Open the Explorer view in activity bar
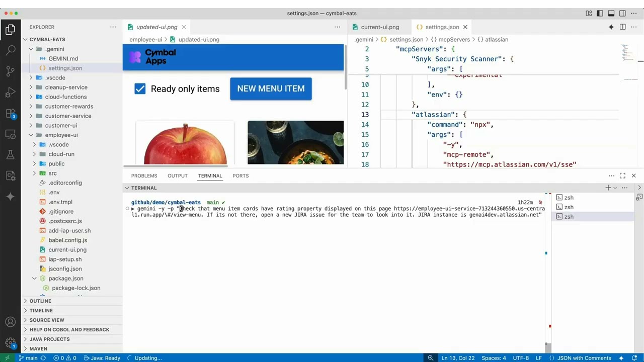Screen dimensions: 644x362 (x=10, y=30)
